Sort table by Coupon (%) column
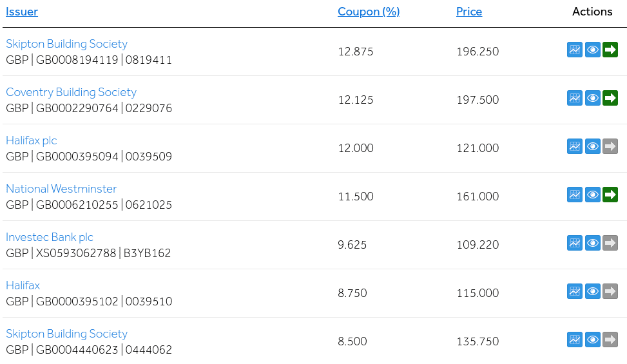The image size is (627, 364). pyautogui.click(x=369, y=12)
